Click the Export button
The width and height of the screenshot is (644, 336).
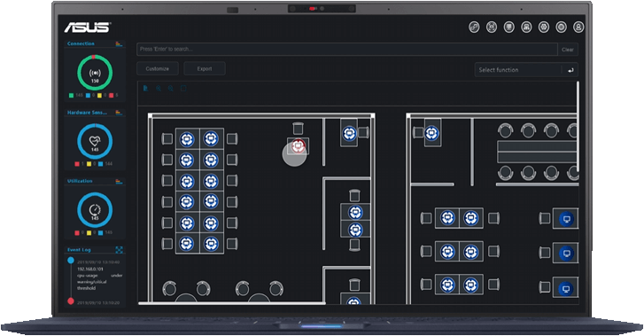click(205, 68)
